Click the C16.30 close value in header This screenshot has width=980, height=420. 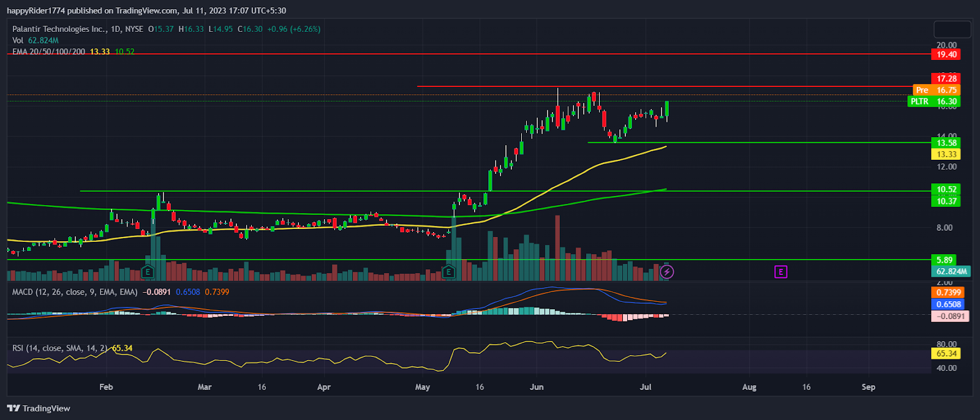(250, 29)
